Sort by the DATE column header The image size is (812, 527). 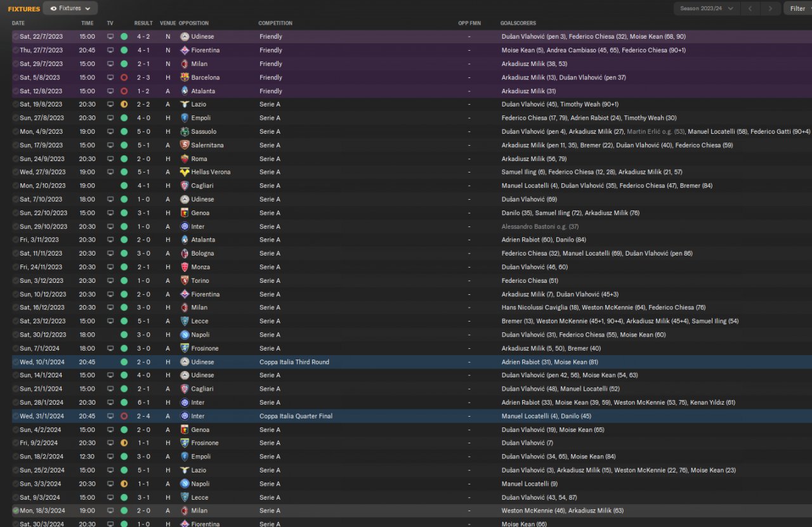[18, 23]
